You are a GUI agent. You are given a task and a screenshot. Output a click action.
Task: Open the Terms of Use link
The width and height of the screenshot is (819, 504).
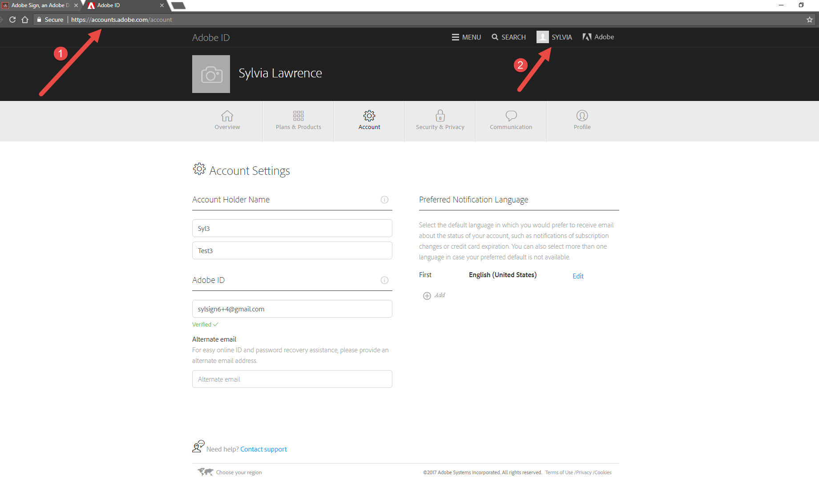pos(559,472)
